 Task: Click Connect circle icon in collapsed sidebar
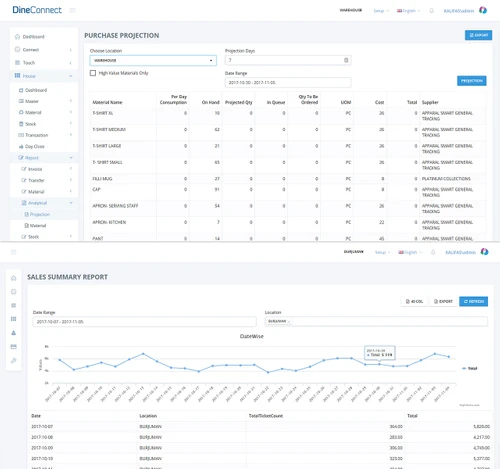14,292
